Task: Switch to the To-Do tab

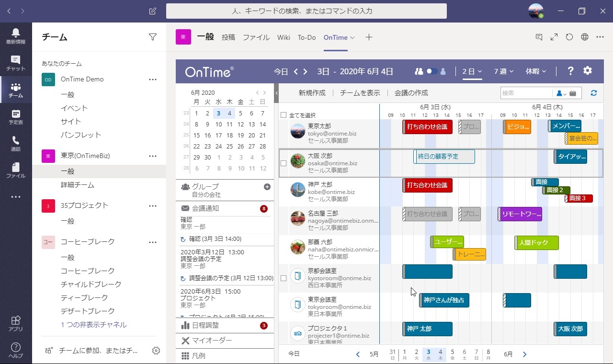Action: (x=307, y=37)
